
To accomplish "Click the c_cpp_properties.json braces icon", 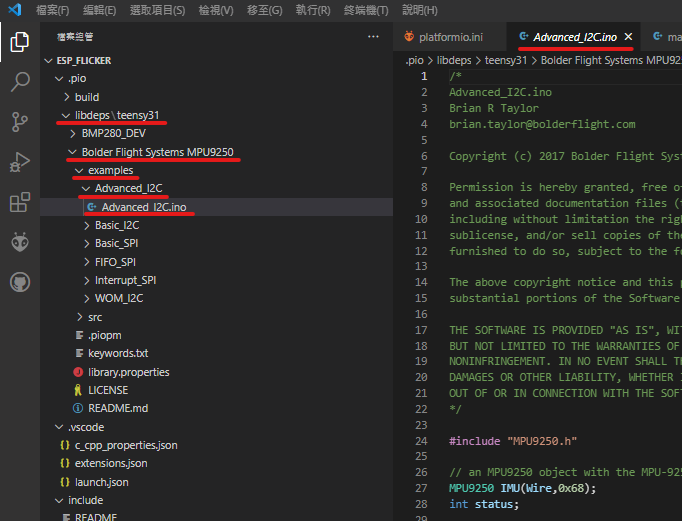I will tap(65, 445).
